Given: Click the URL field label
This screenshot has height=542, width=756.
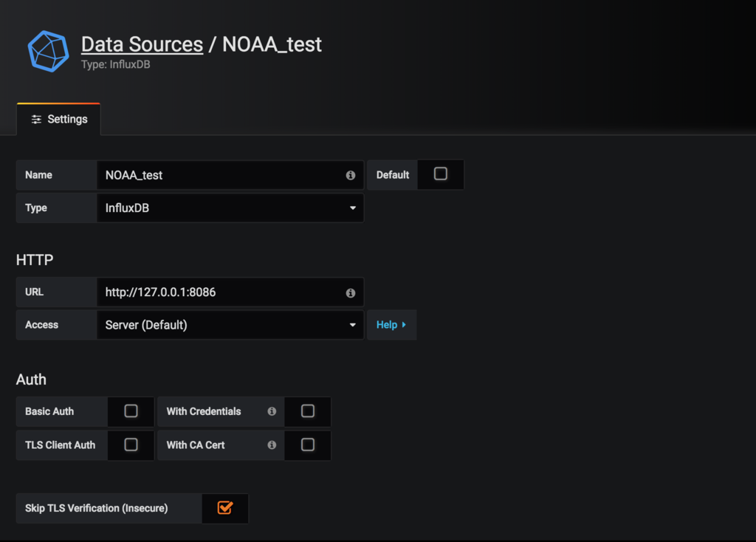Looking at the screenshot, I should coord(34,292).
